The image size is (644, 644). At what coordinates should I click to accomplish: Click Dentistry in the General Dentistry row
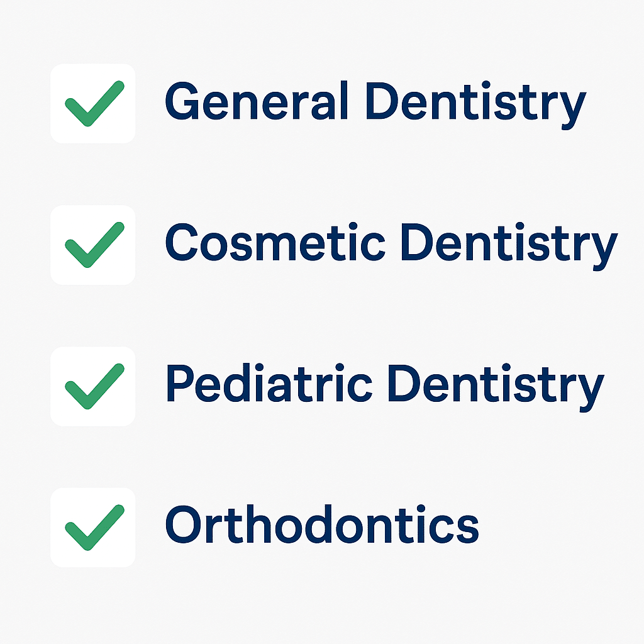pos(475,103)
